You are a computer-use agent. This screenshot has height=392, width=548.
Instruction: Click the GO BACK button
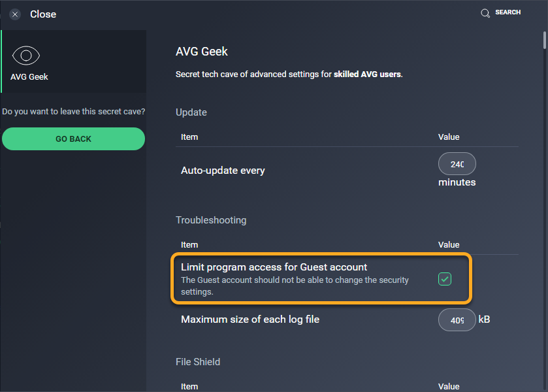click(73, 139)
